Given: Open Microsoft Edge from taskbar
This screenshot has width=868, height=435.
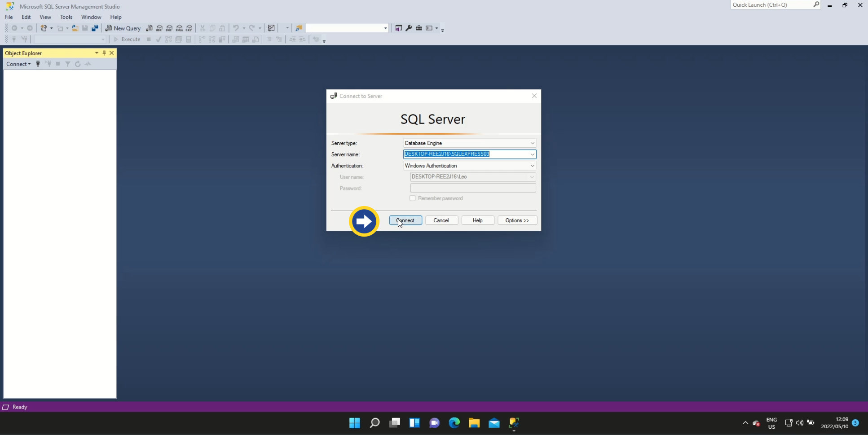Looking at the screenshot, I should coord(454,423).
